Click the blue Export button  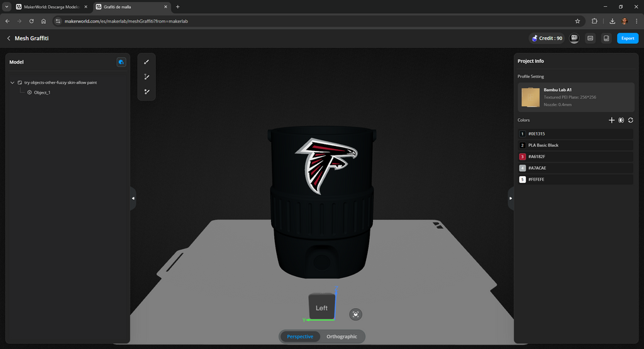pyautogui.click(x=628, y=38)
